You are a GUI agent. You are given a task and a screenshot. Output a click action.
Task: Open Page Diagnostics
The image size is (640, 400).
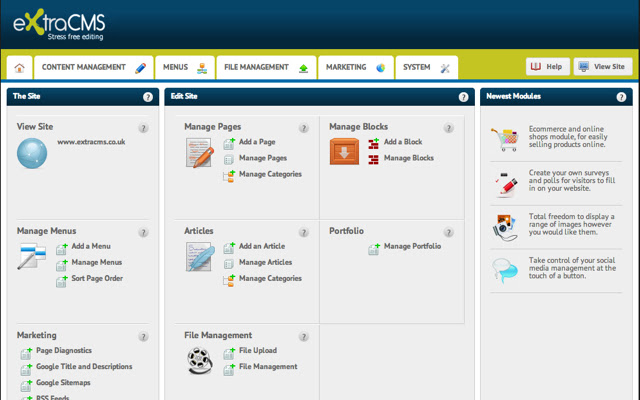pyautogui.click(x=64, y=351)
